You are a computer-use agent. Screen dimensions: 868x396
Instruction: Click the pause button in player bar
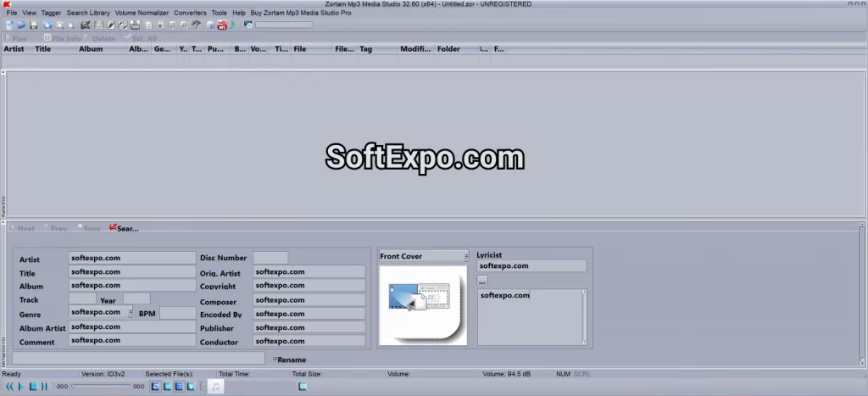(x=44, y=387)
